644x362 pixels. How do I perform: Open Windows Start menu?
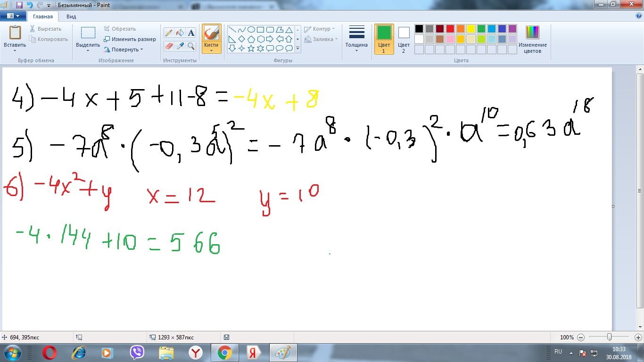click(x=13, y=353)
